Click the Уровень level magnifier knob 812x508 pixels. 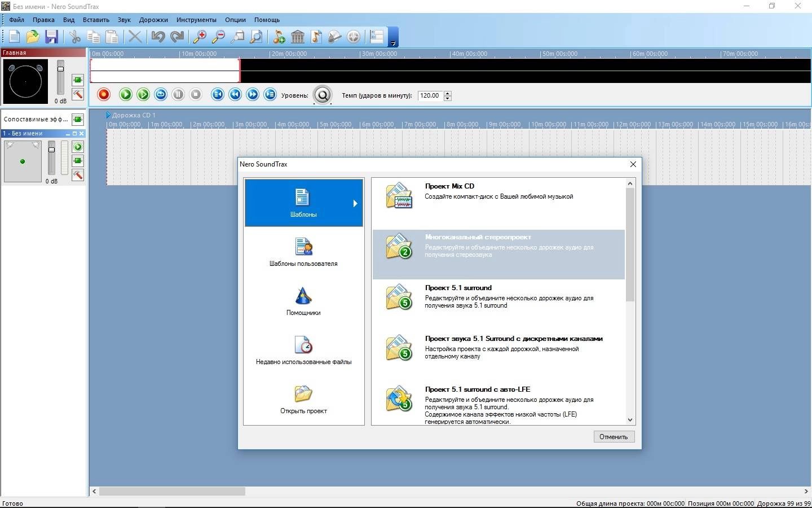click(x=323, y=95)
